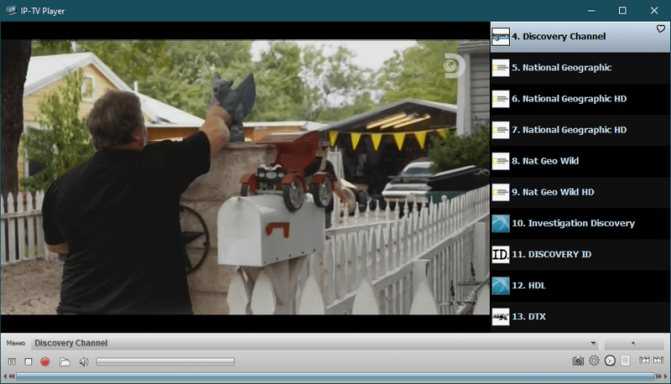Start recording with the red record button

point(45,362)
